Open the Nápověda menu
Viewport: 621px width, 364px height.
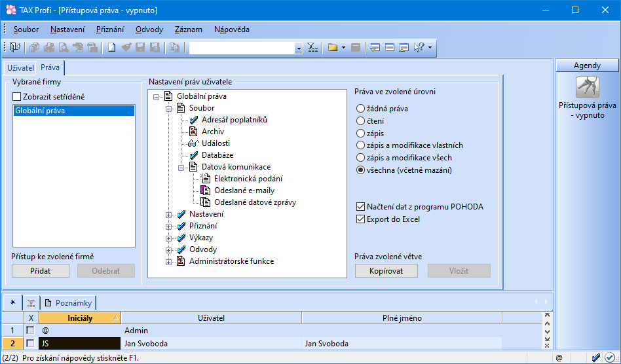click(x=232, y=29)
